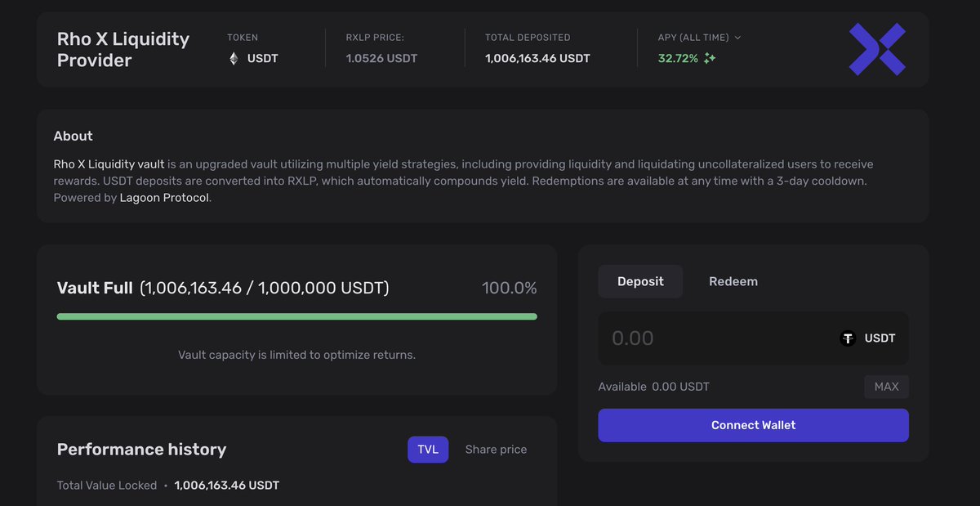
Task: Click the total deposited 1,006,163.46 USDT value
Action: pos(537,59)
